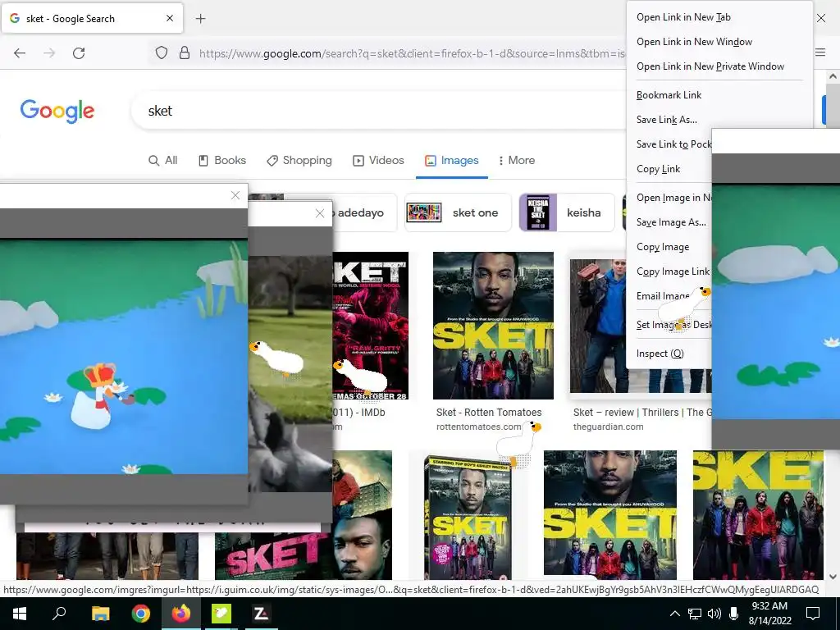Click the Firefox taskbar icon
The image size is (840, 630).
181,613
